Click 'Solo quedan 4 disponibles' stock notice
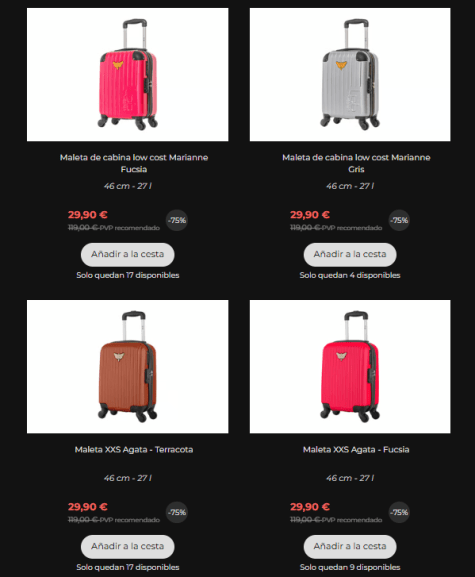Viewport: 475px width, 577px height. pos(350,275)
